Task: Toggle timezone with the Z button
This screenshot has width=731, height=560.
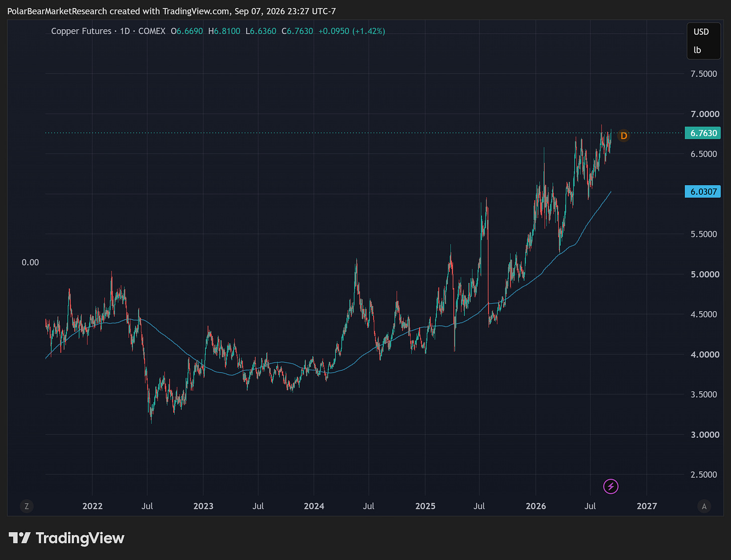Action: click(27, 506)
